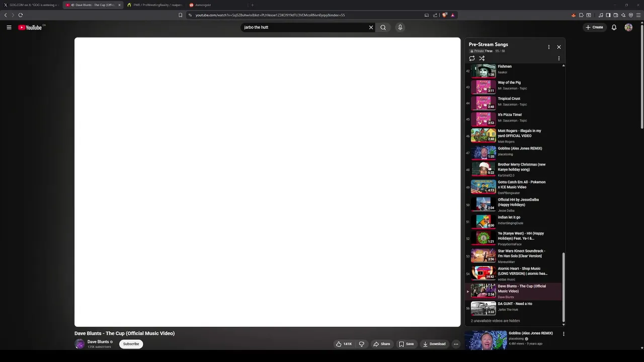The image size is (644, 362).
Task: Open YouTube notifications bell
Action: pyautogui.click(x=614, y=28)
